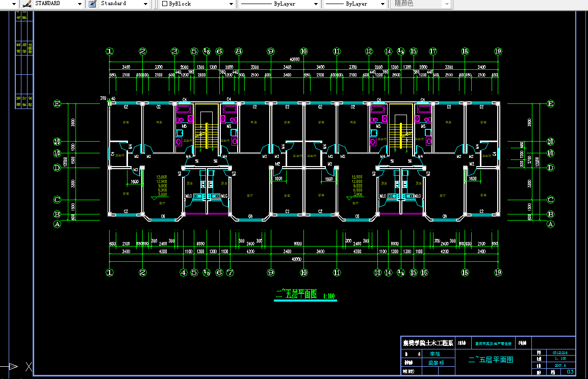Select axis bubble 16 below the plan
The image size is (588, 379).
point(424,273)
